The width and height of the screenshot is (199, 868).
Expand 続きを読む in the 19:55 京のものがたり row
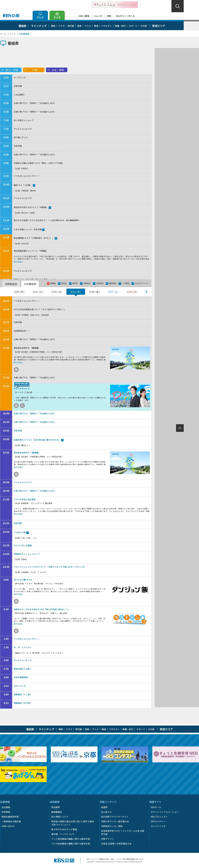tap(18, 467)
